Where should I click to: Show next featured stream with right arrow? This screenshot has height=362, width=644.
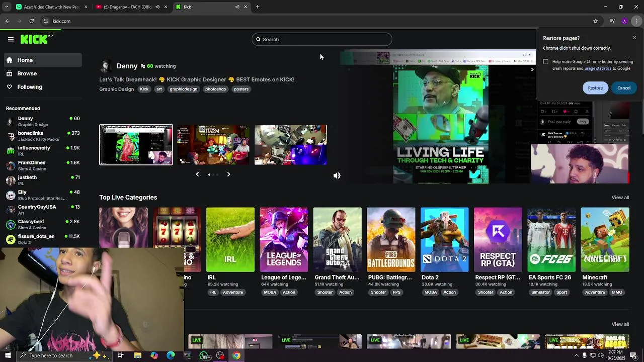point(228,174)
